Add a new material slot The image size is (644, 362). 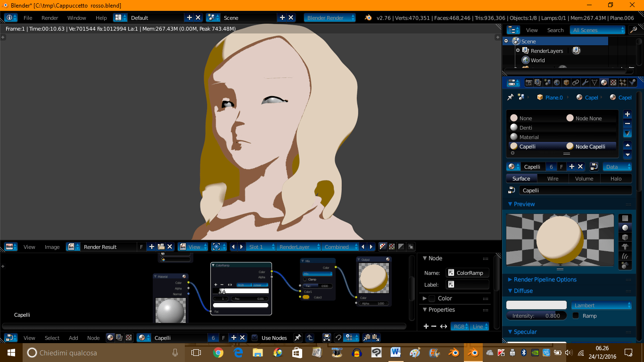click(627, 114)
